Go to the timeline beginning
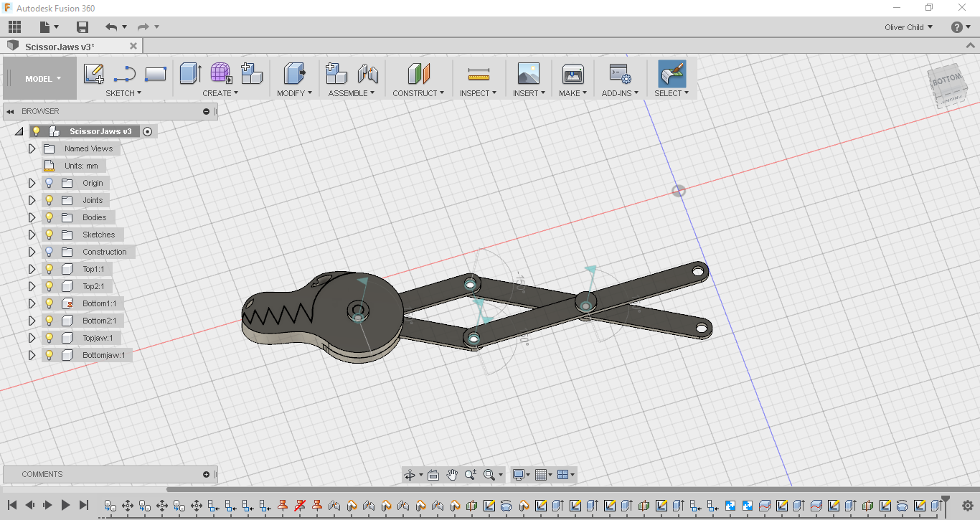This screenshot has width=980, height=520. (12, 506)
